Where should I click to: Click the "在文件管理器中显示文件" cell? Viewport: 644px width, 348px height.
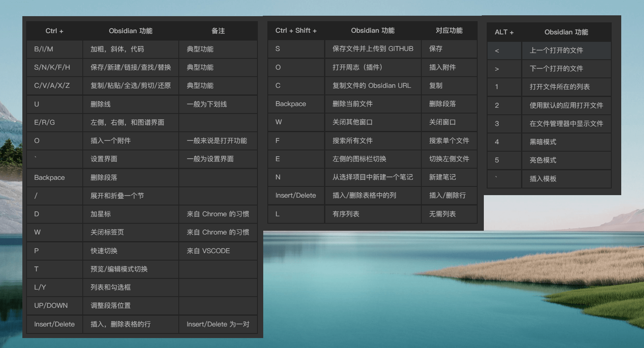(566, 124)
